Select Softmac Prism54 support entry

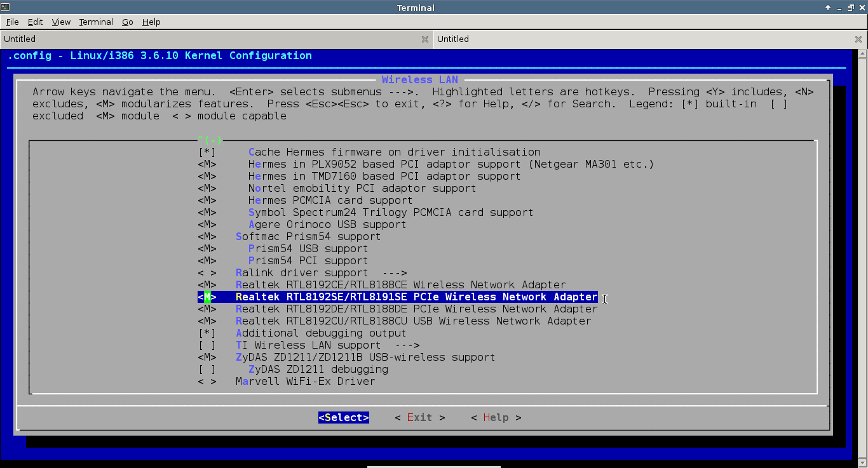click(x=308, y=236)
